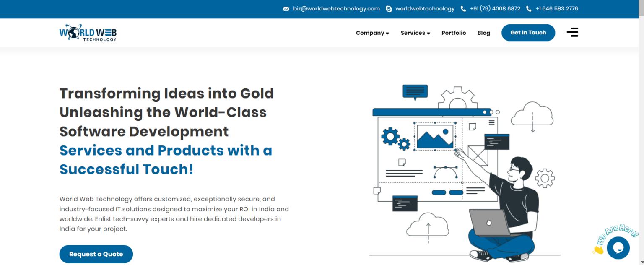The image size is (644, 265).
Task: Click the email envelope icon in the top bar
Action: (x=286, y=8)
